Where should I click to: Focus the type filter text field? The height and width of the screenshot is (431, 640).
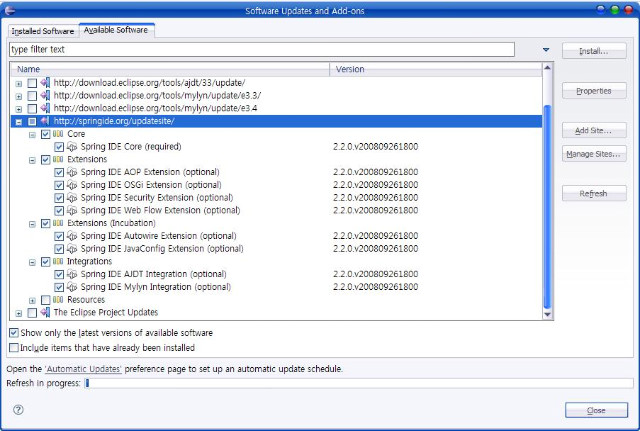(x=262, y=49)
